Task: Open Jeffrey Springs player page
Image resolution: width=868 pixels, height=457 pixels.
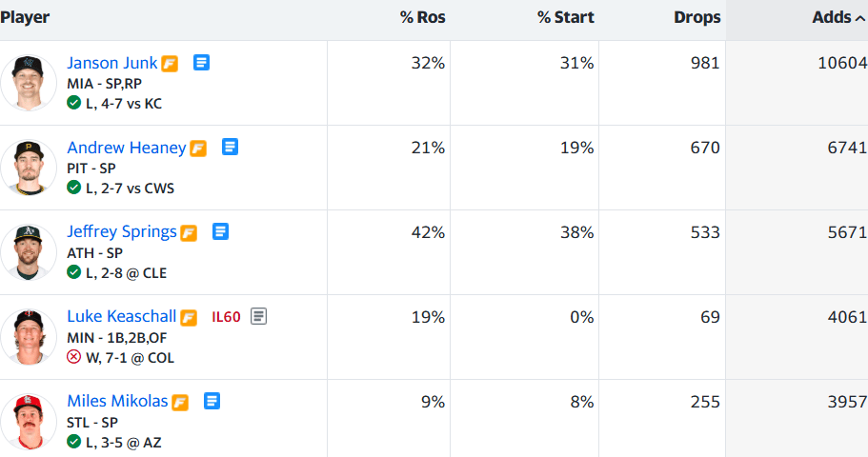Action: 122,231
